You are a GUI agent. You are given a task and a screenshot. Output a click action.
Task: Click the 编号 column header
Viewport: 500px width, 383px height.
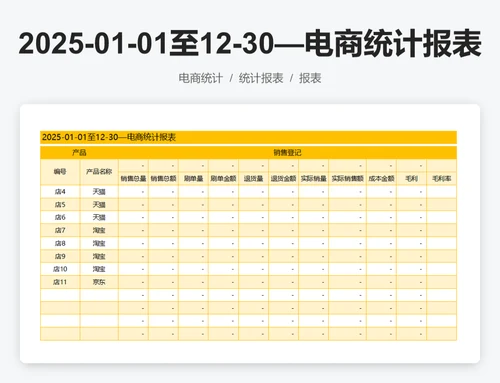tap(60, 172)
